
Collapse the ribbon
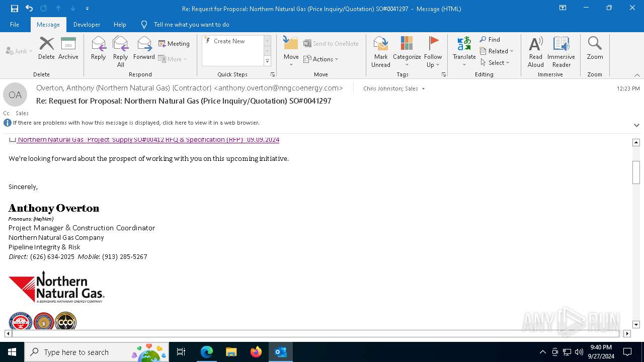[x=637, y=75]
